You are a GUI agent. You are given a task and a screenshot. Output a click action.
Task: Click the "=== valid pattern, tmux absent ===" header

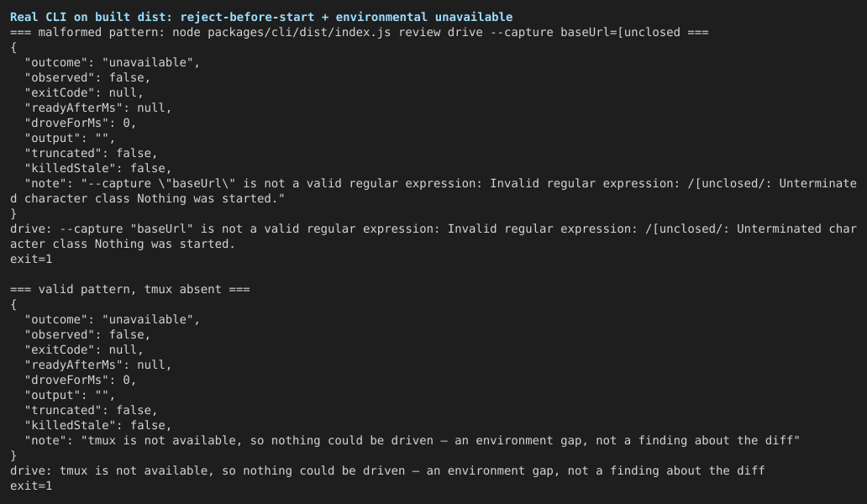(130, 289)
